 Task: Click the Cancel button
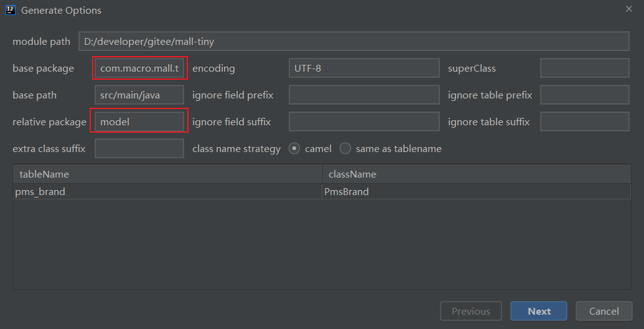tap(604, 311)
